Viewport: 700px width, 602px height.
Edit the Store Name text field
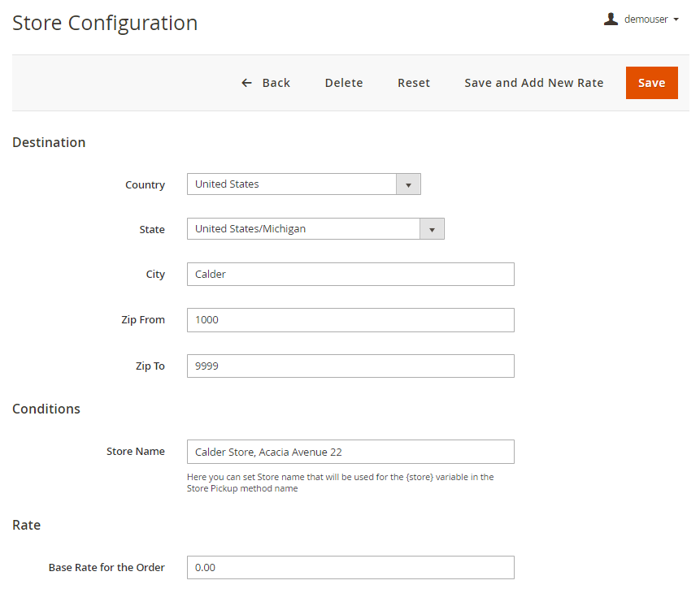point(350,452)
